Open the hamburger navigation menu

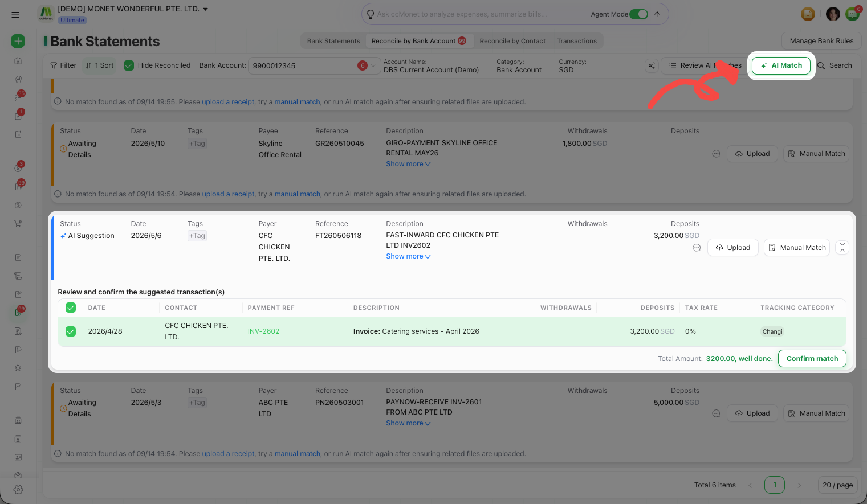coord(15,15)
